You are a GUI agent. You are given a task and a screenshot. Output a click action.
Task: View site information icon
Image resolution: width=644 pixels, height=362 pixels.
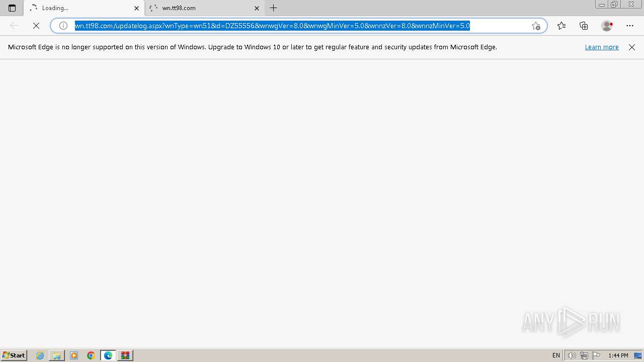63,26
